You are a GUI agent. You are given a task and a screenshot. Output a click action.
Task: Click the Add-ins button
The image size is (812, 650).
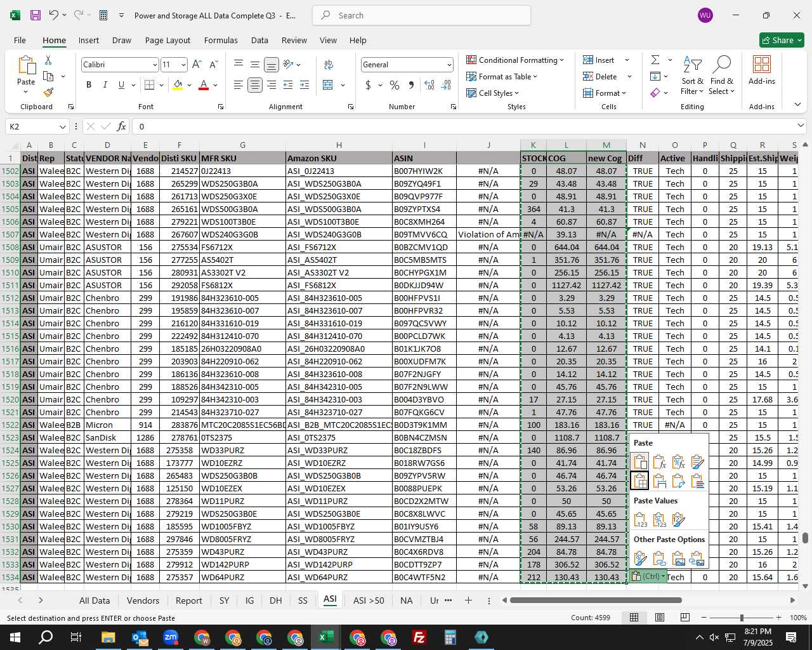762,70
